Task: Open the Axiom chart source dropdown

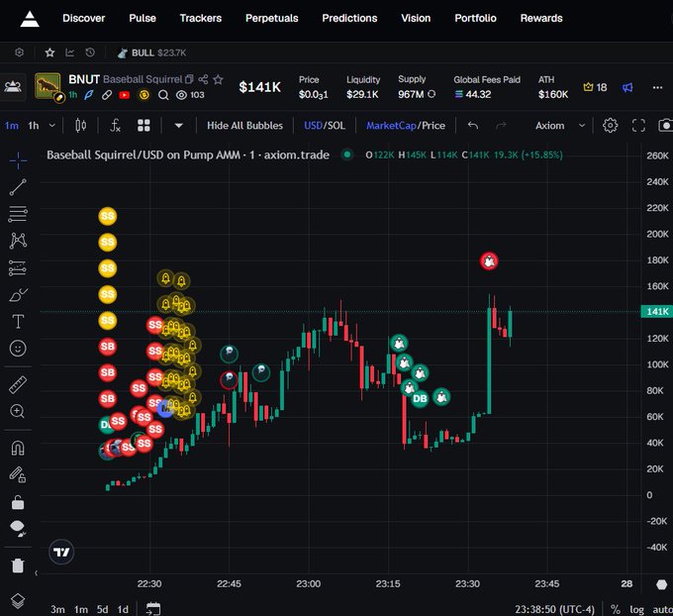Action: (560, 126)
